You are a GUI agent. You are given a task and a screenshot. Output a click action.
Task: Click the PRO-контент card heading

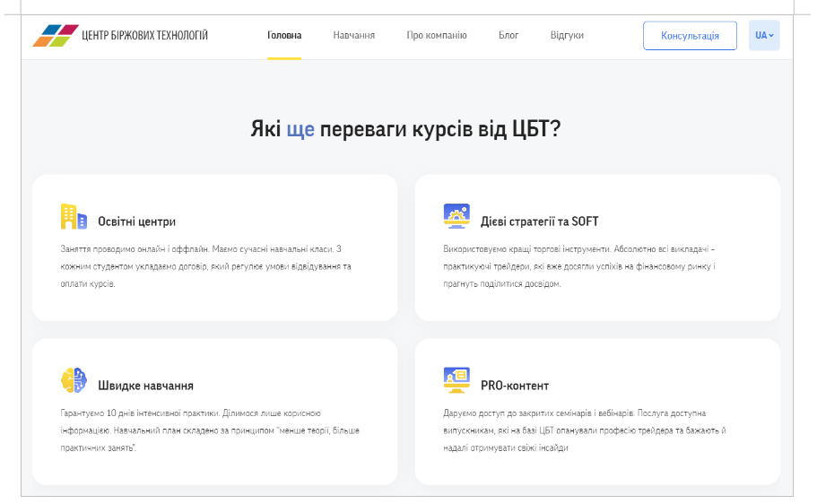[514, 386]
